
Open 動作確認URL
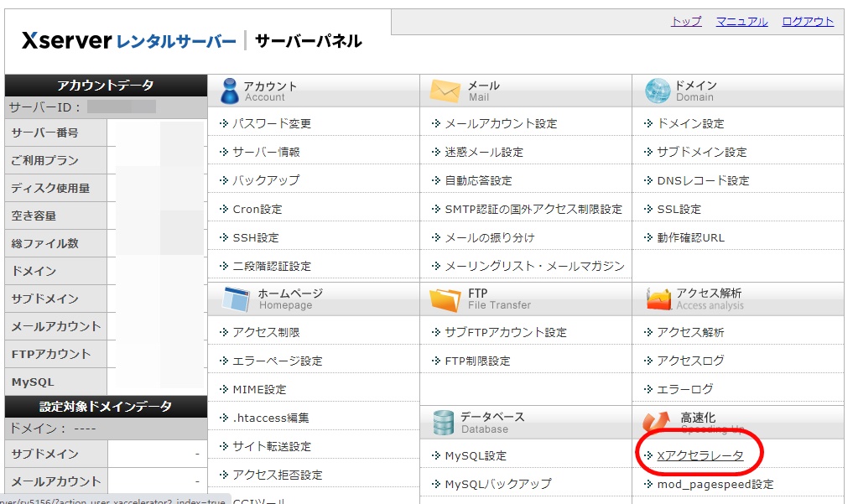click(x=690, y=237)
